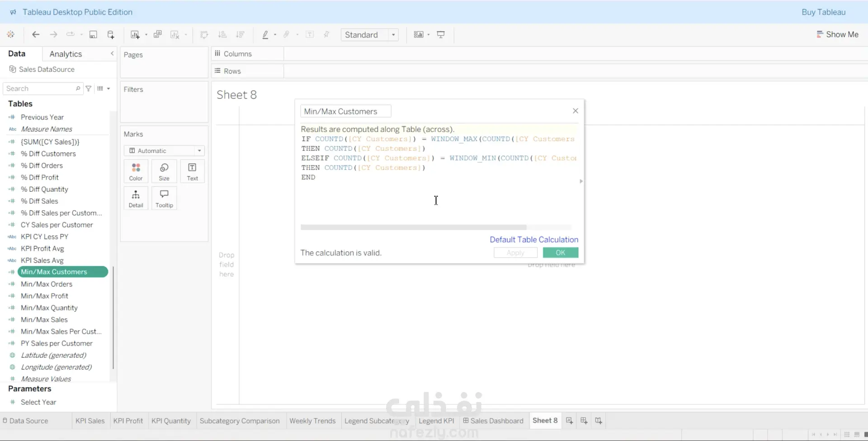
Task: Select the % Diff Profit field
Action: coord(40,177)
